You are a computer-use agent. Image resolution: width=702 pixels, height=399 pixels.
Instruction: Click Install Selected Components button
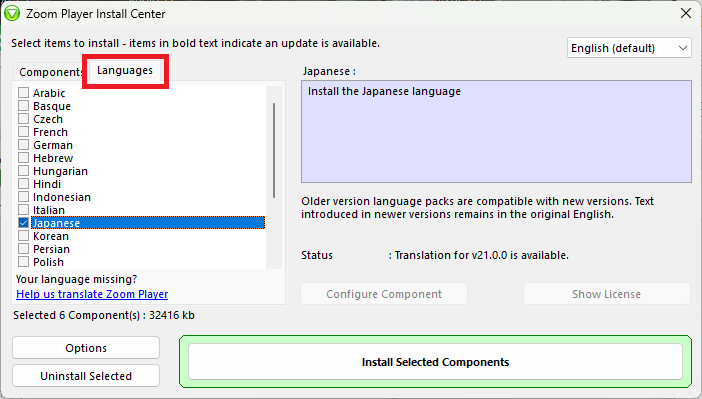tap(435, 362)
